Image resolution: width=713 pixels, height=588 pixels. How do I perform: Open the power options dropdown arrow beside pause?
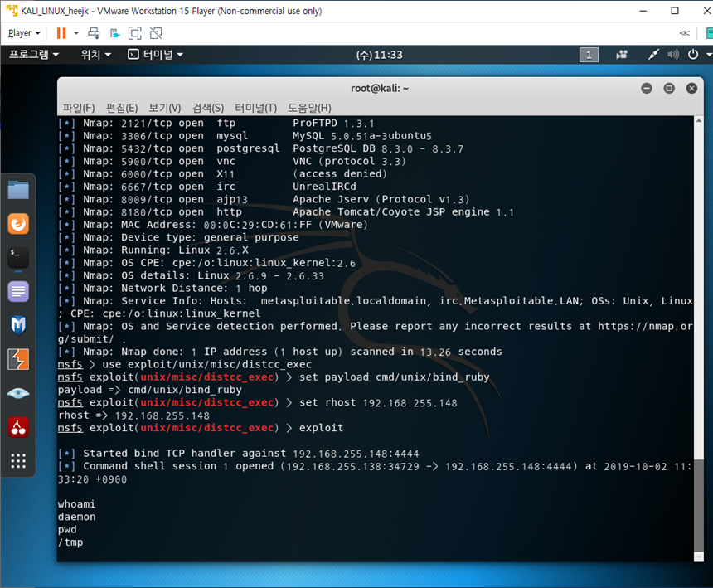76,33
